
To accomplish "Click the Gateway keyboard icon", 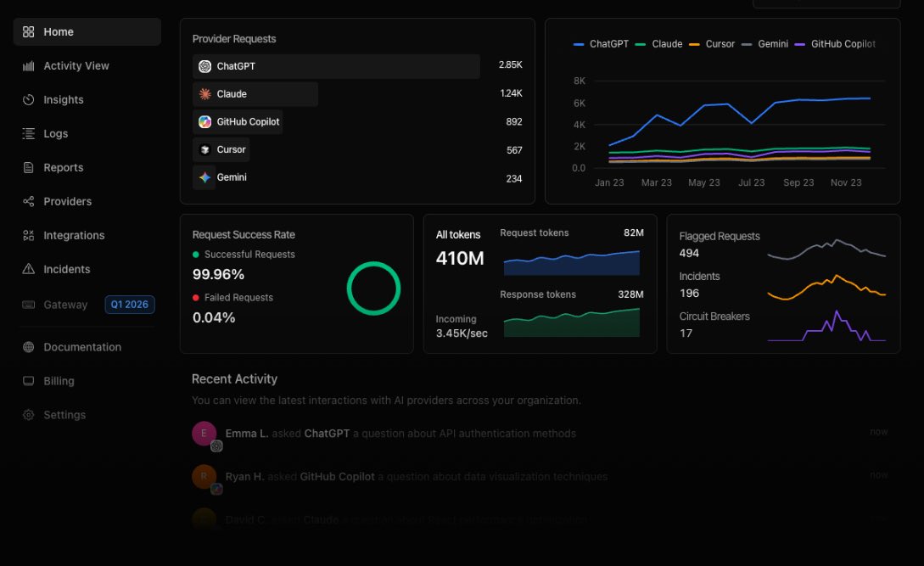I will 28,305.
